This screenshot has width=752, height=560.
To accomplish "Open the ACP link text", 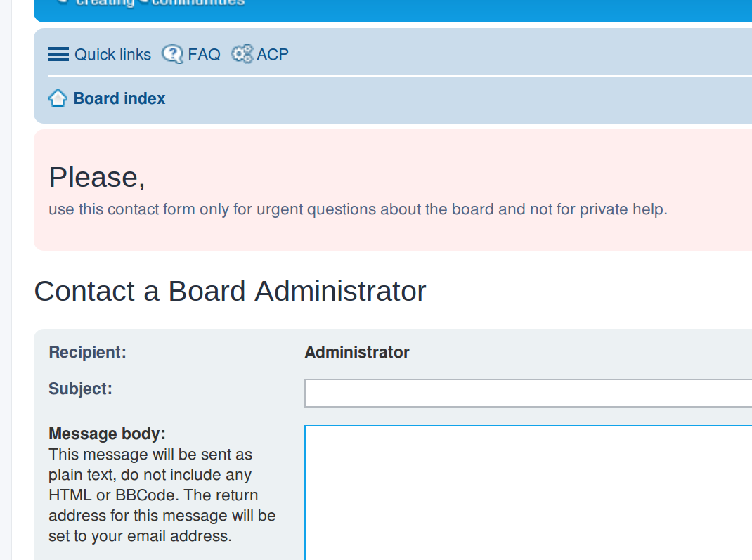I will click(272, 53).
